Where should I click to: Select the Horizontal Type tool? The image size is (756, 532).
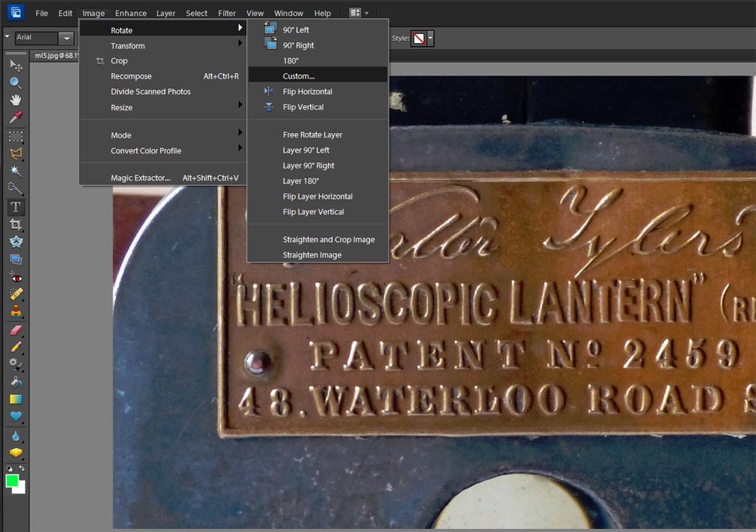pos(16,207)
